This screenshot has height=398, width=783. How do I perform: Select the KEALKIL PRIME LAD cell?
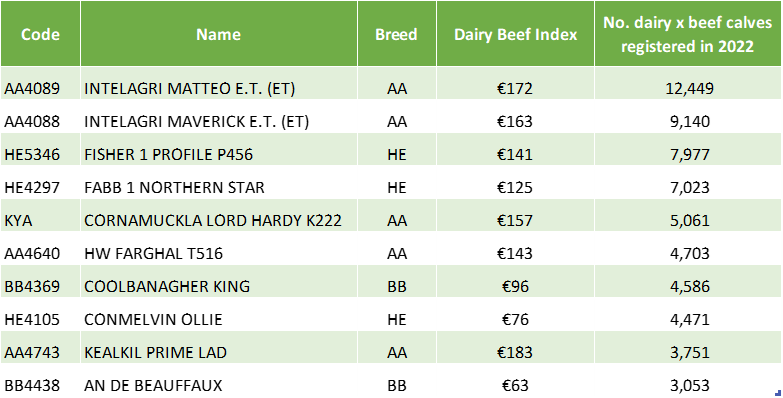click(x=218, y=352)
